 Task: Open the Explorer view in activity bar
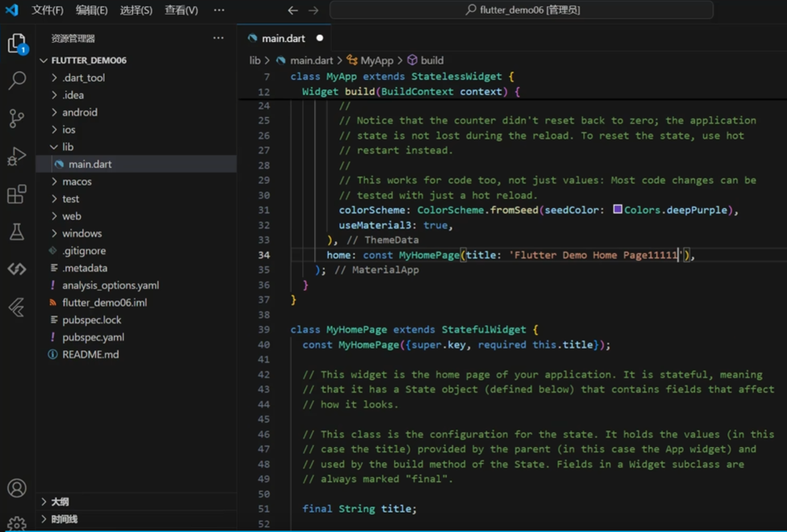click(x=17, y=43)
